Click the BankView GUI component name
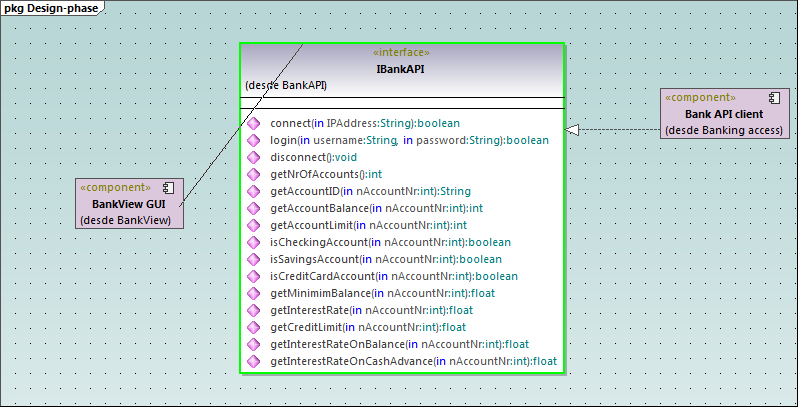798x407 pixels. click(x=128, y=204)
